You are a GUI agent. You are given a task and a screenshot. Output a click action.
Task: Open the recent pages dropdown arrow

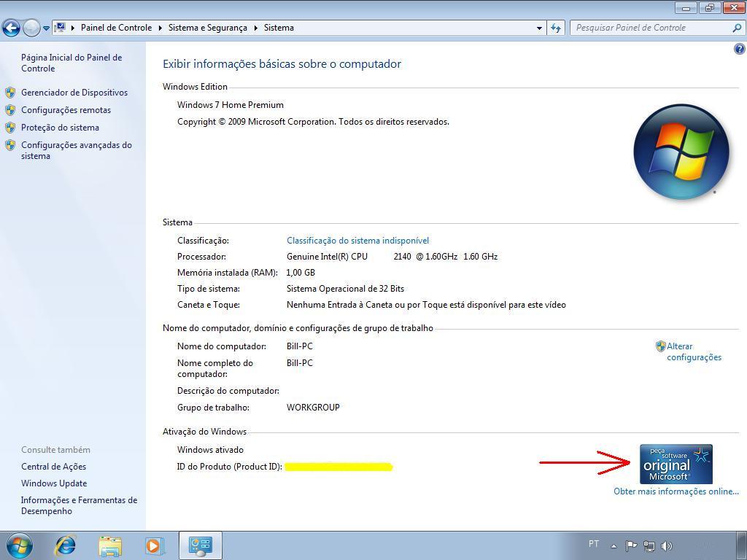click(46, 28)
